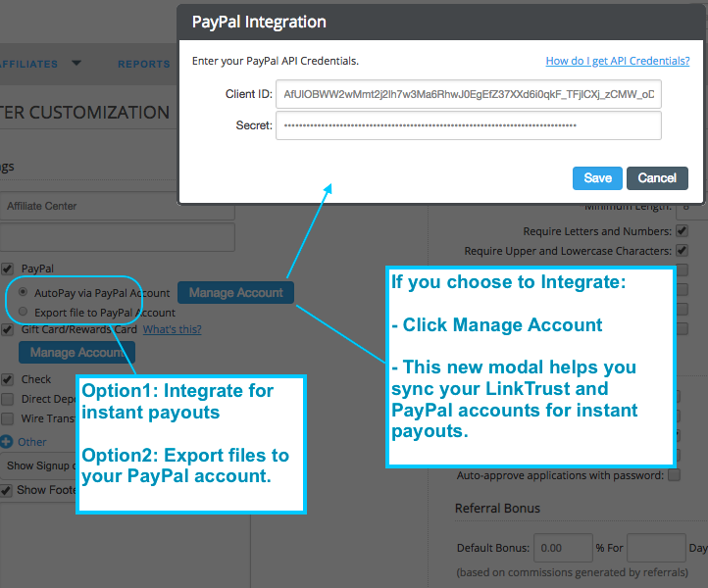Open the 'What's this?' link

[x=172, y=329]
